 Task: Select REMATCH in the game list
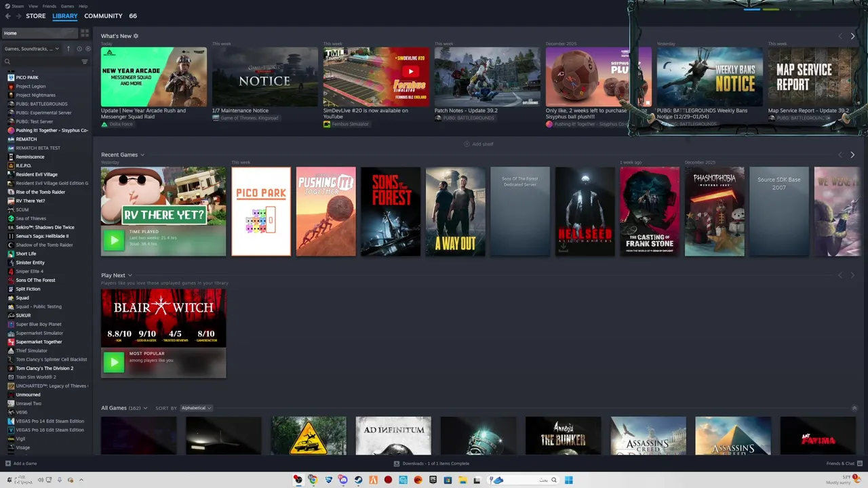(26, 139)
